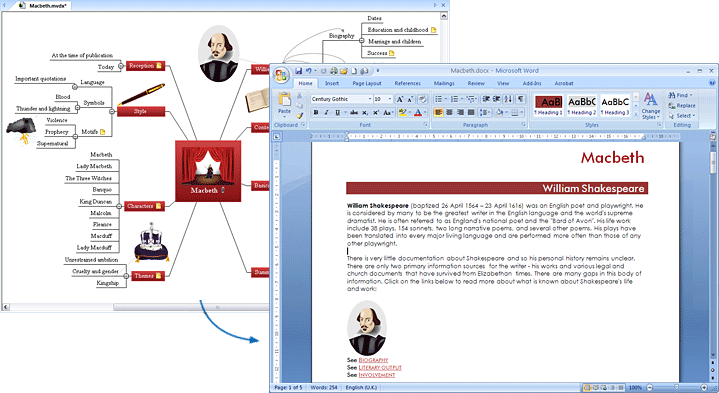Click the zoom slider handle in Word status bar
The width and height of the screenshot is (719, 393).
click(x=676, y=388)
